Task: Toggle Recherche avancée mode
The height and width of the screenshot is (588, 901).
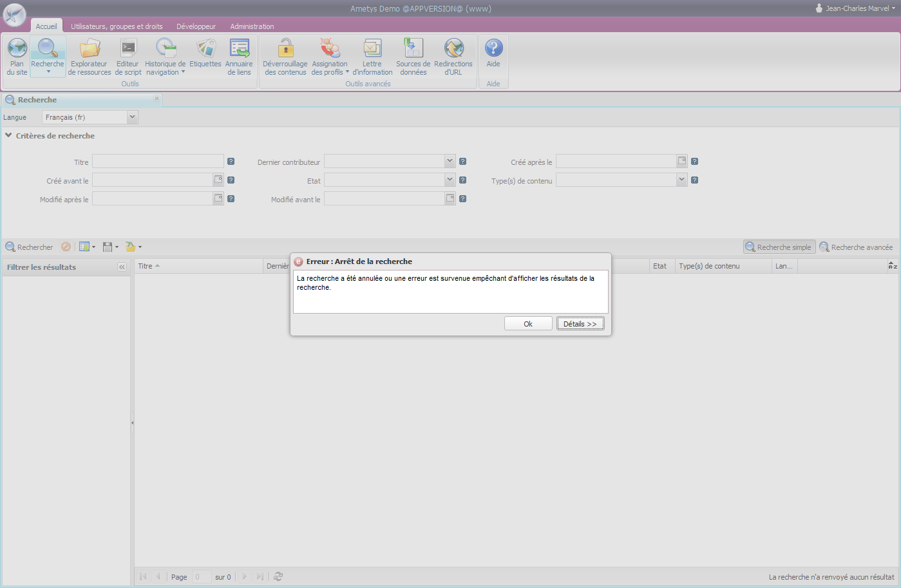Action: click(857, 247)
